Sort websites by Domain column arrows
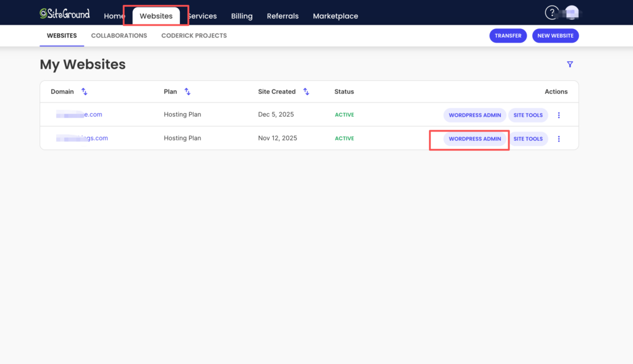This screenshot has height=364, width=633. (x=85, y=91)
